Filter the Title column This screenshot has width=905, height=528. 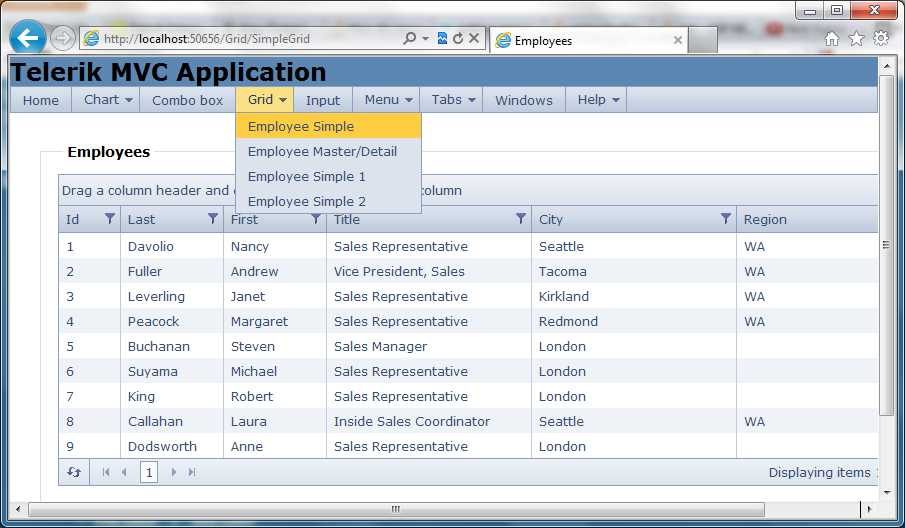(x=521, y=219)
